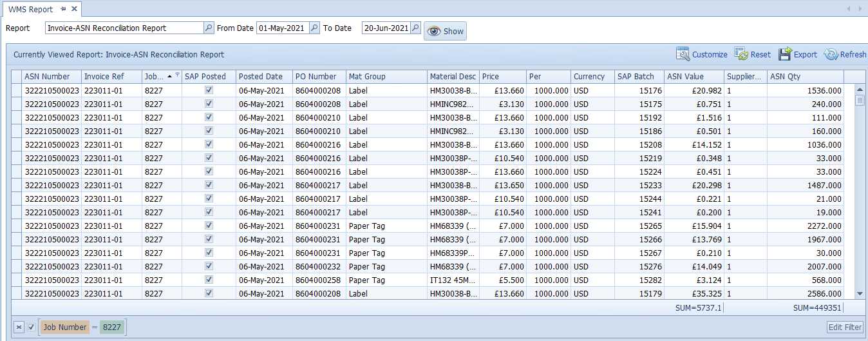Viewport: 868px width, 341px height.
Task: Sort by the ASN Qty column header
Action: coord(806,76)
